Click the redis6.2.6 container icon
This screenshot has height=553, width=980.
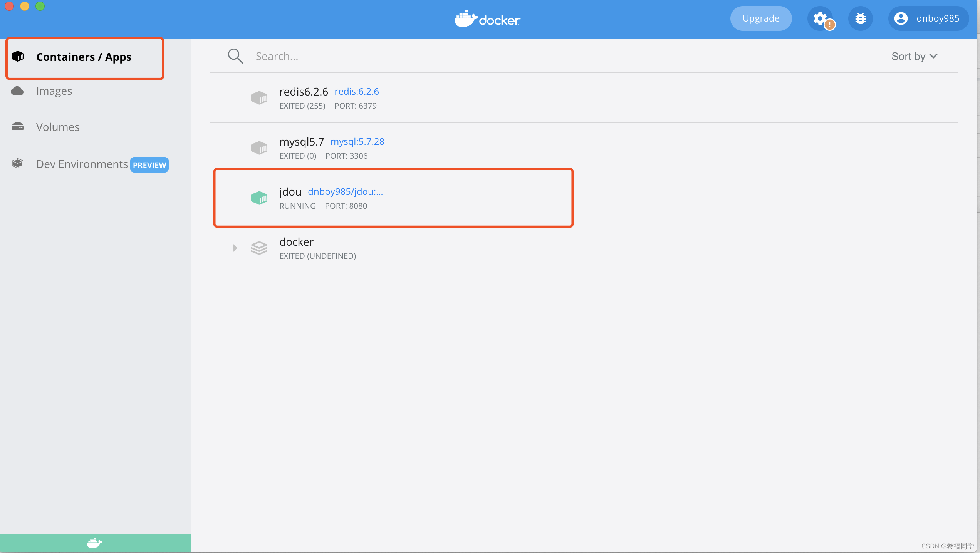click(259, 98)
